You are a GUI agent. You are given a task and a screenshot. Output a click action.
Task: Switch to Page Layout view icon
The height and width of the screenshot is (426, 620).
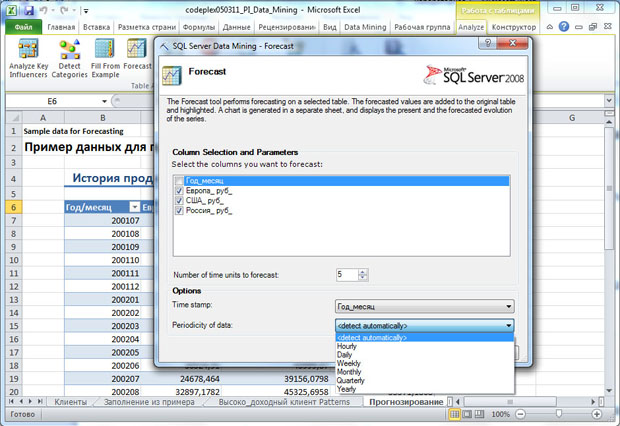point(467,414)
